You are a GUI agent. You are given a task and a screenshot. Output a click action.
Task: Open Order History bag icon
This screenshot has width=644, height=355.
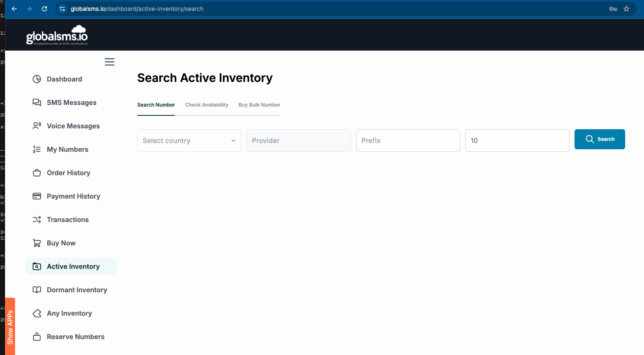37,173
